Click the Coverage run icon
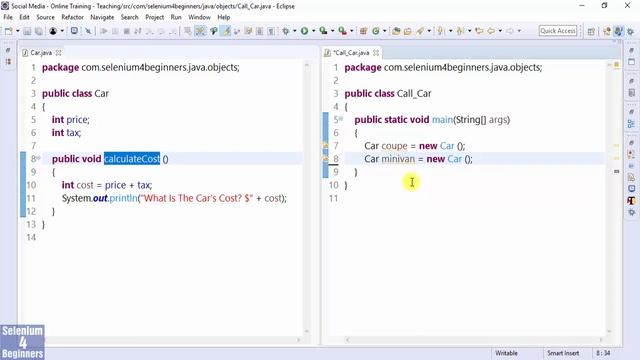The height and width of the screenshot is (360, 640). 323,31
